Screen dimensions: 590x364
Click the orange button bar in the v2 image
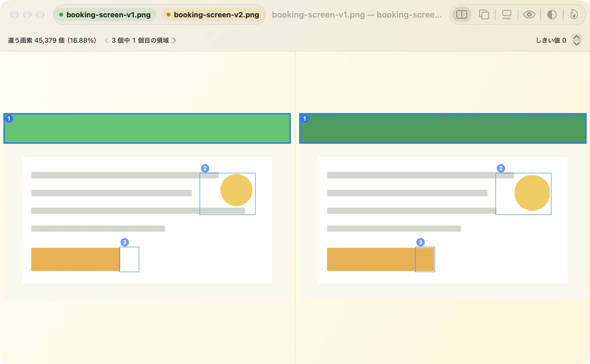click(x=381, y=259)
